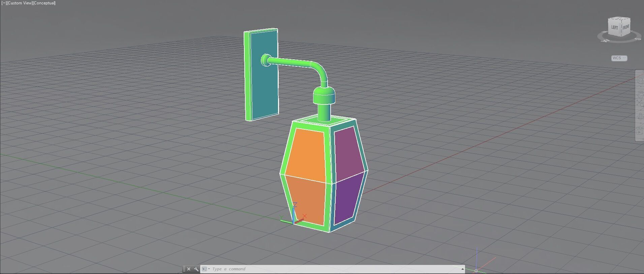This screenshot has height=274, width=644.
Task: Click the command line drag grip handle
Action: 184,269
